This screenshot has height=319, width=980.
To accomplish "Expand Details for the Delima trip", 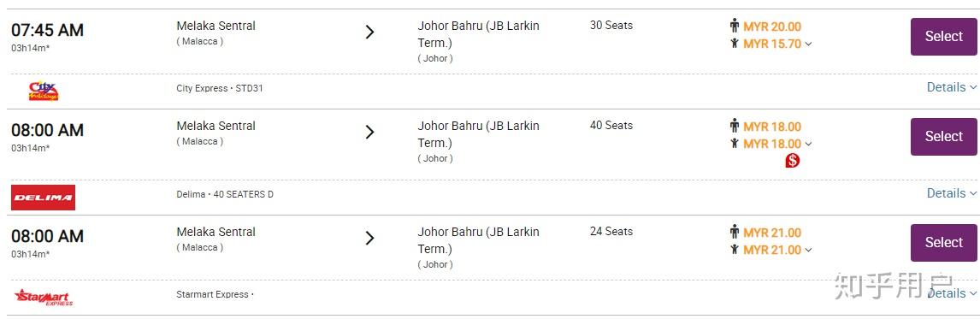I will pos(951,193).
